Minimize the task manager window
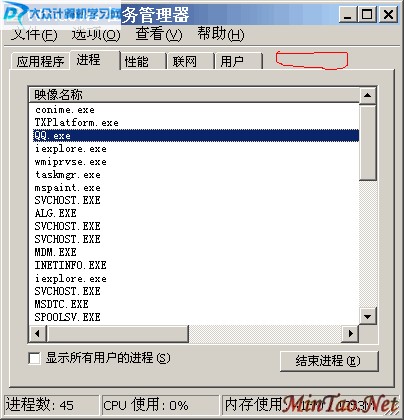 347,14
